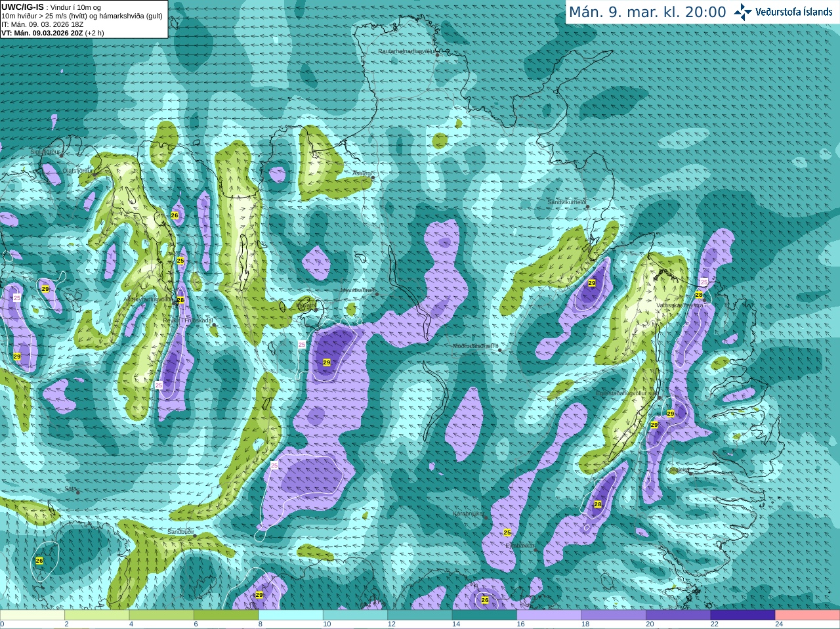840x629 pixels.
Task: Pick the 22–24 dark indigo legend swatch
Action: pos(743,615)
